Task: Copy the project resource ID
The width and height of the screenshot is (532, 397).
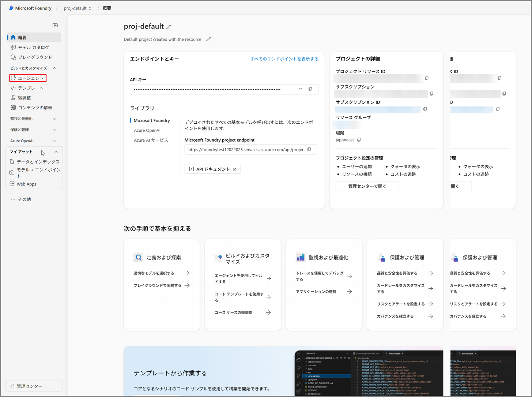Action: pyautogui.click(x=427, y=78)
